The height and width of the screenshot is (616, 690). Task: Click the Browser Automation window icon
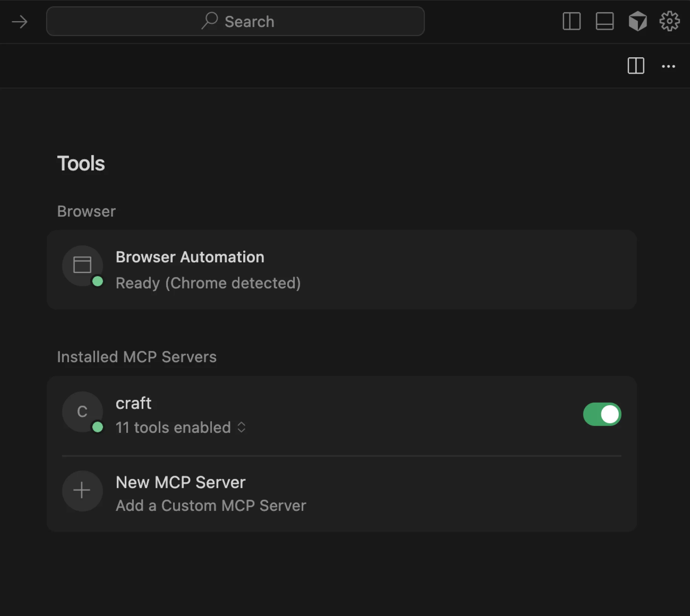(83, 265)
